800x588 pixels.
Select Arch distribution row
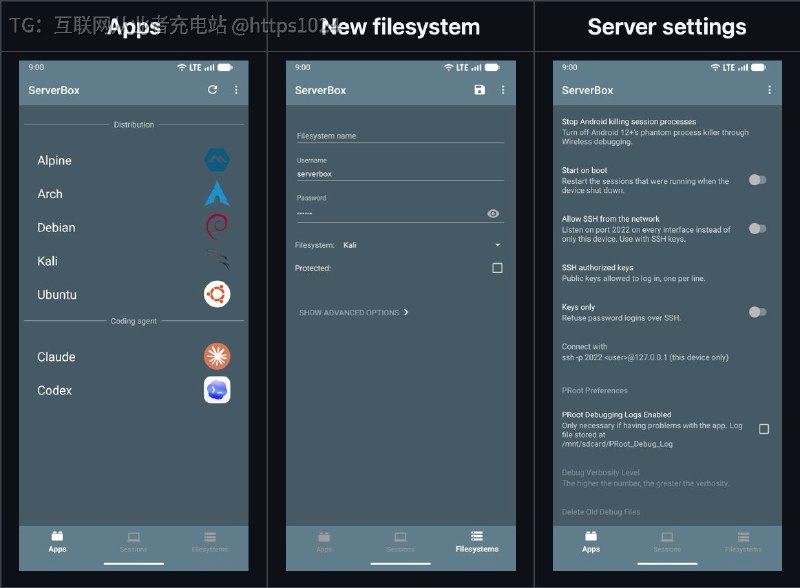click(134, 194)
